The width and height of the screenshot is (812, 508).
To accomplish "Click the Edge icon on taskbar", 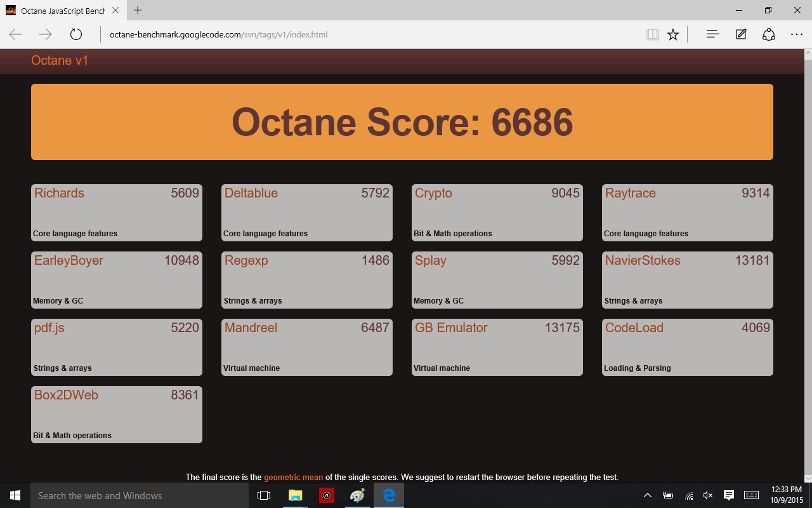I will (389, 495).
